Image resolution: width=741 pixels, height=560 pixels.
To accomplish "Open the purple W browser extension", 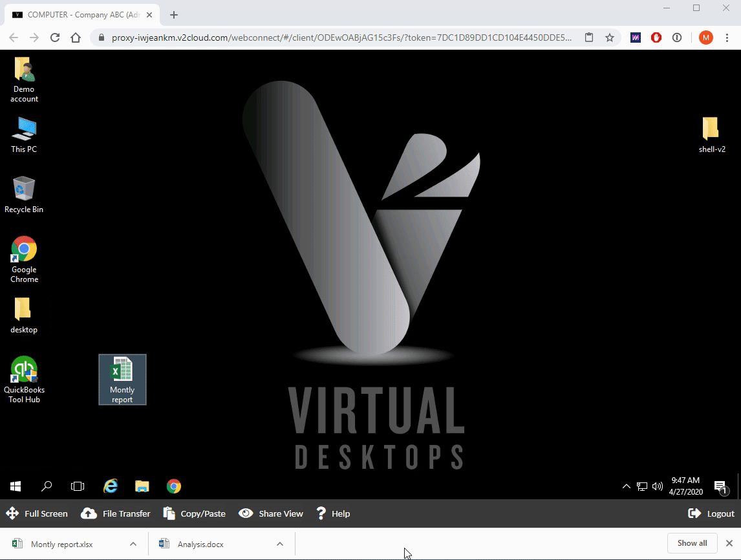I will [x=636, y=38].
